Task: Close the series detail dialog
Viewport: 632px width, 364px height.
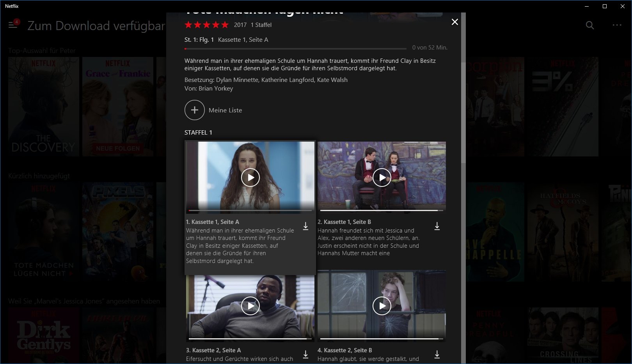Action: [454, 22]
